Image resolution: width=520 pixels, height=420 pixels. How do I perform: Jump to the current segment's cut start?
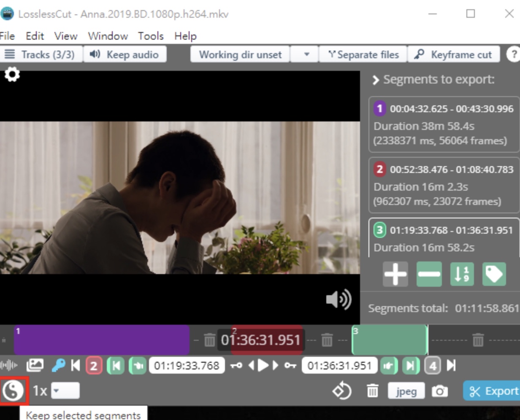116,365
